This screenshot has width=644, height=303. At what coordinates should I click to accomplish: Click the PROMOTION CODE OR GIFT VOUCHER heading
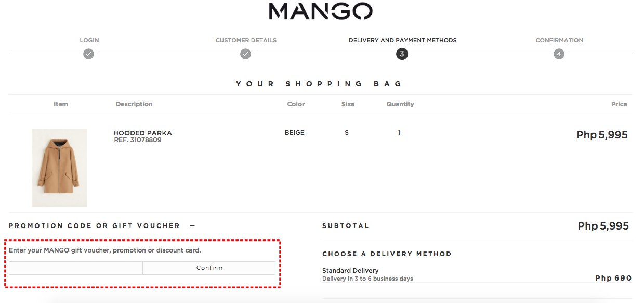click(x=95, y=226)
